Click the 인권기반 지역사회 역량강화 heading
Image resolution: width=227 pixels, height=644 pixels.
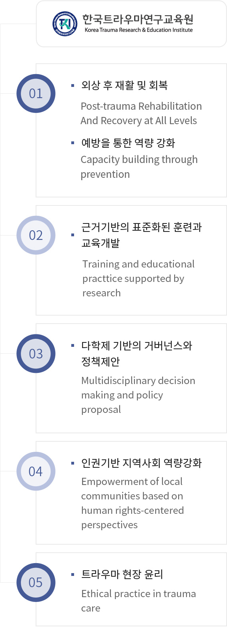(141, 463)
